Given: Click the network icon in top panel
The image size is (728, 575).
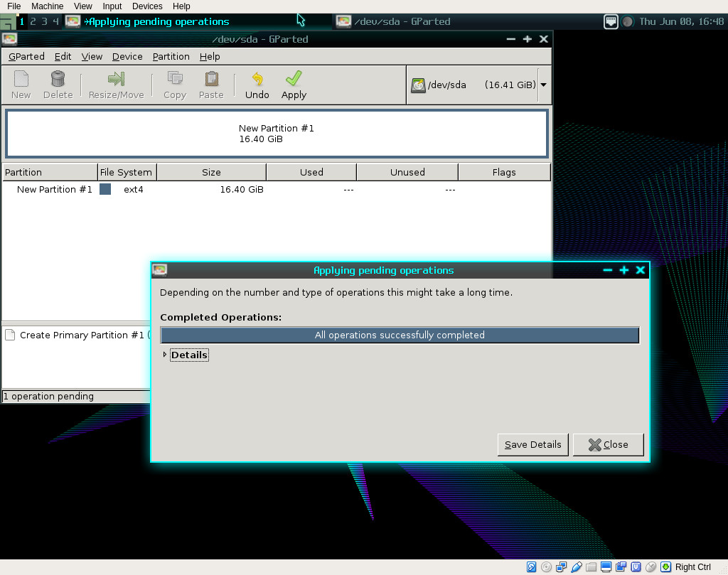Looking at the screenshot, I should [x=611, y=21].
